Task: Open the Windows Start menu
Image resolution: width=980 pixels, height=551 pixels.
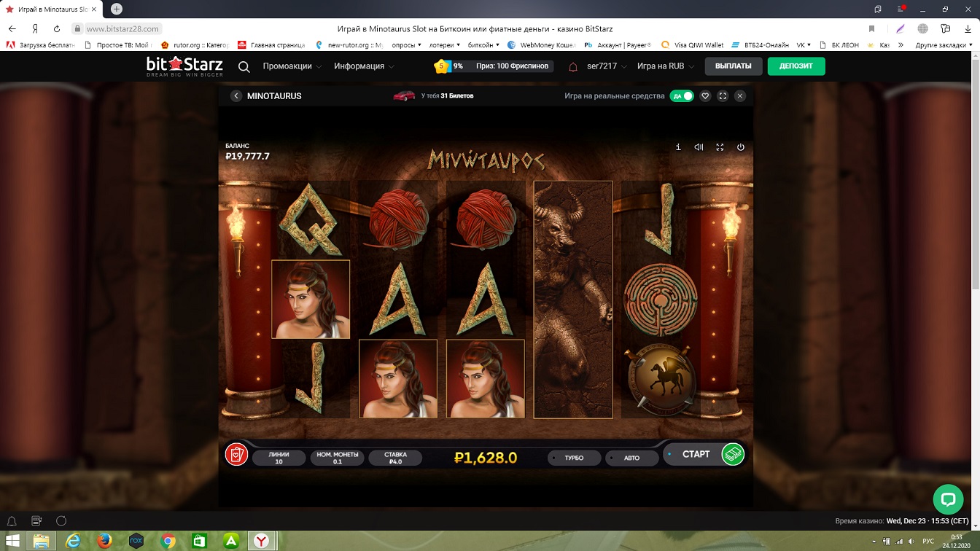Action: coord(12,541)
